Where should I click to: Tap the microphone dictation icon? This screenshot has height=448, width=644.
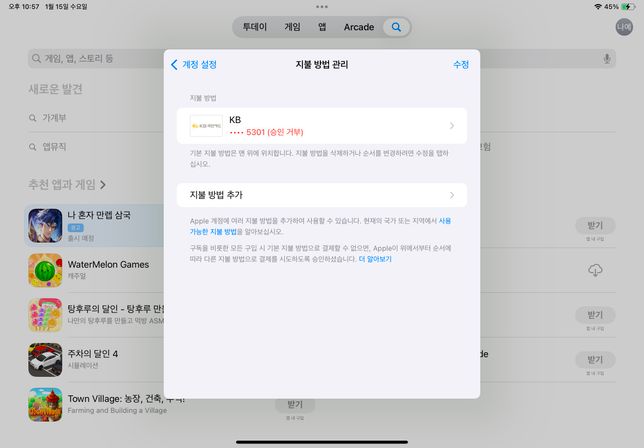606,59
